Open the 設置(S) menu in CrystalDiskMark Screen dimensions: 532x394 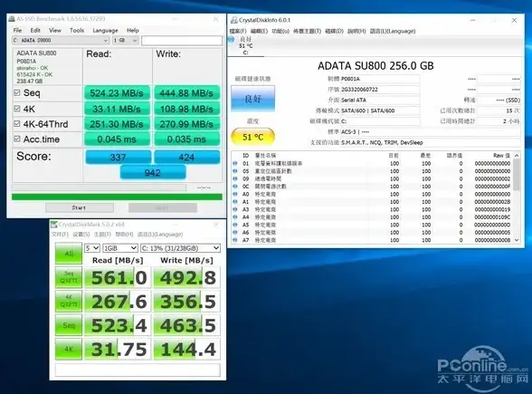point(81,235)
